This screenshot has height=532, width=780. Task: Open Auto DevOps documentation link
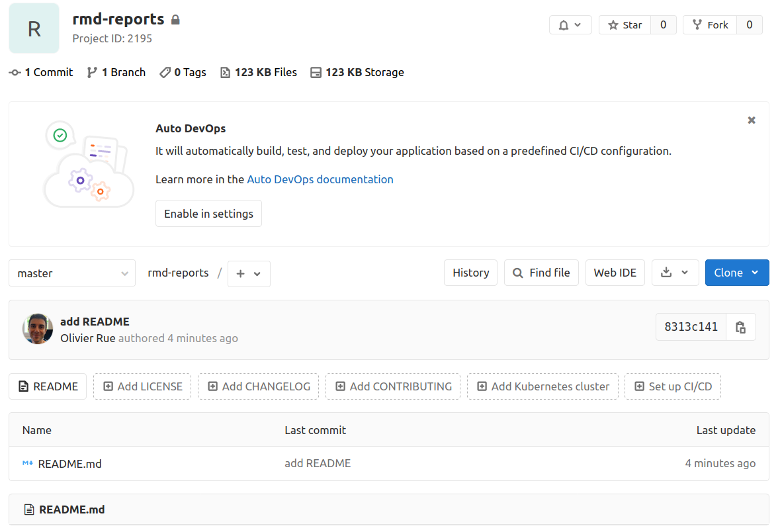320,179
